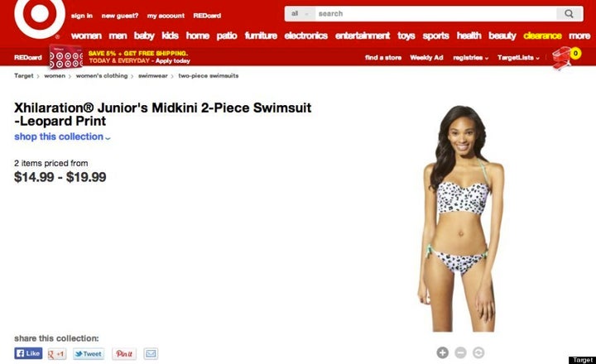Viewport: 596px width, 364px height.
Task: Reset image zoom with the refresh icon
Action: coord(478,352)
